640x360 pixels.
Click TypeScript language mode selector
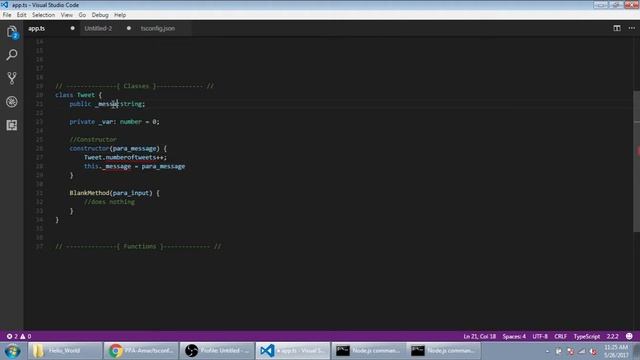[587, 336]
